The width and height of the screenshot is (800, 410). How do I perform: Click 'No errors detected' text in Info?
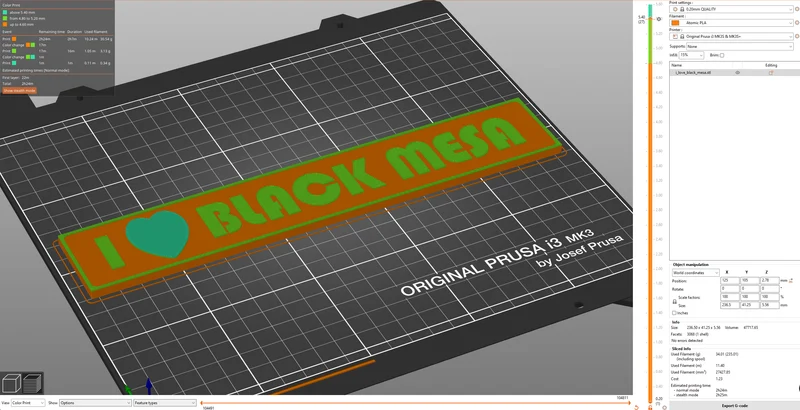point(686,340)
